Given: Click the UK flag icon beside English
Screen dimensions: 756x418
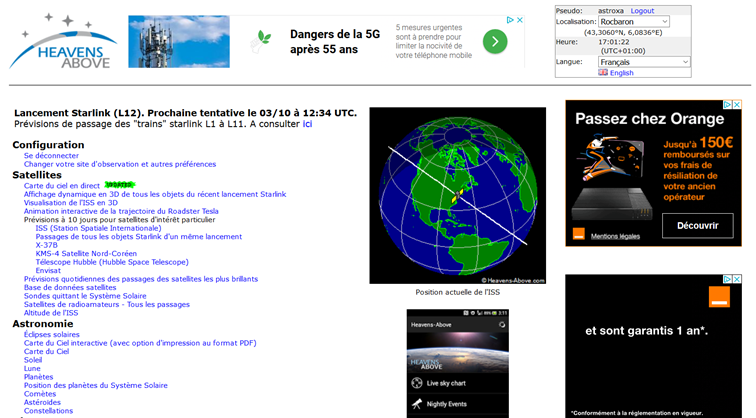Looking at the screenshot, I should pos(603,72).
